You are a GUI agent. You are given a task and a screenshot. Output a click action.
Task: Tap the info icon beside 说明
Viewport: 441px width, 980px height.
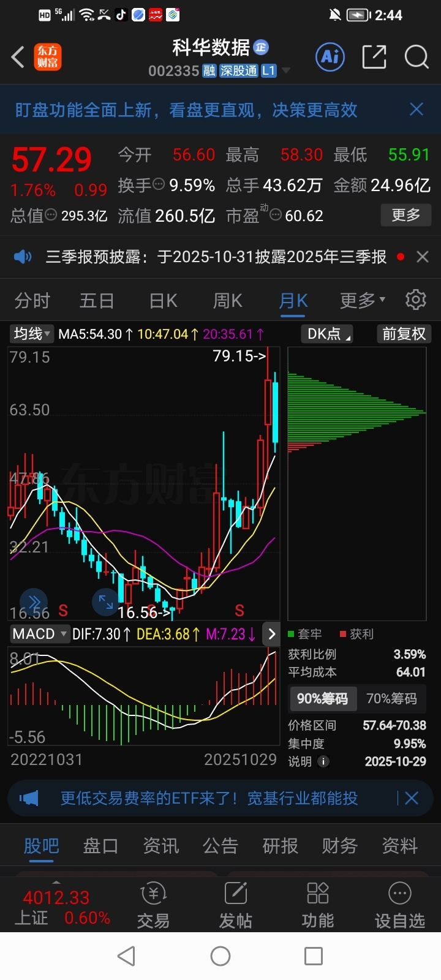pos(323,761)
